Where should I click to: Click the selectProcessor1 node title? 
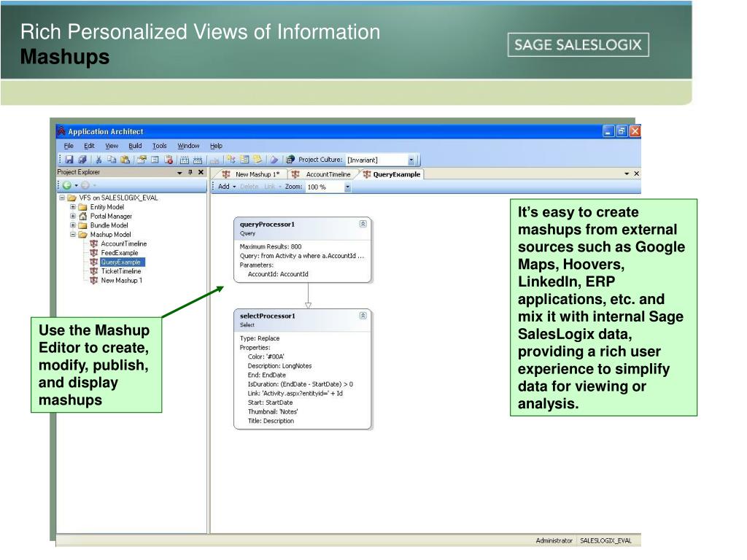[267, 316]
